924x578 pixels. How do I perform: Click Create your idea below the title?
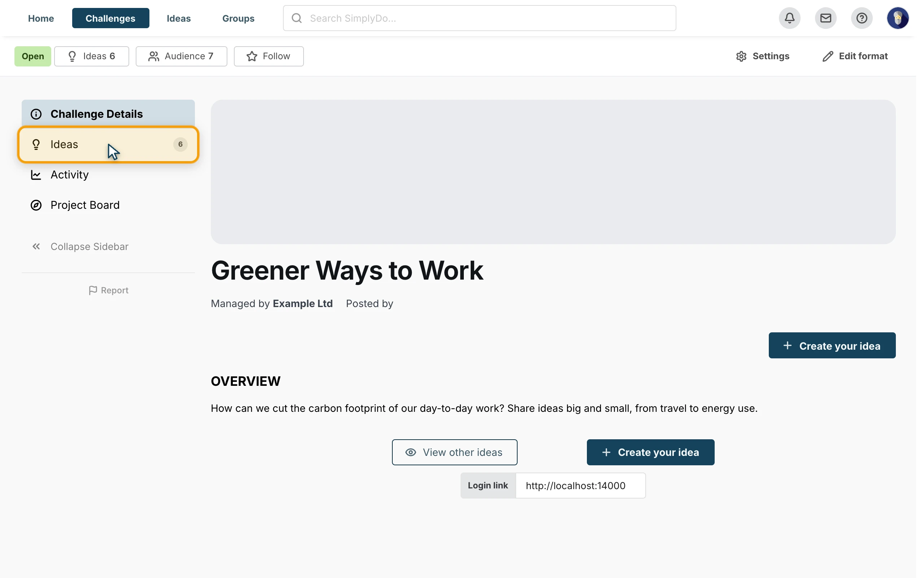pos(832,345)
